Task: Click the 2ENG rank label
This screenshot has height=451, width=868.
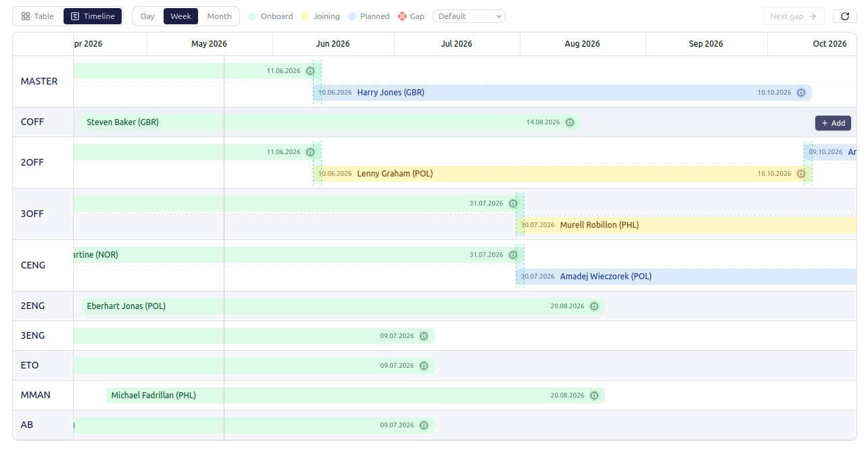Action: pos(33,306)
